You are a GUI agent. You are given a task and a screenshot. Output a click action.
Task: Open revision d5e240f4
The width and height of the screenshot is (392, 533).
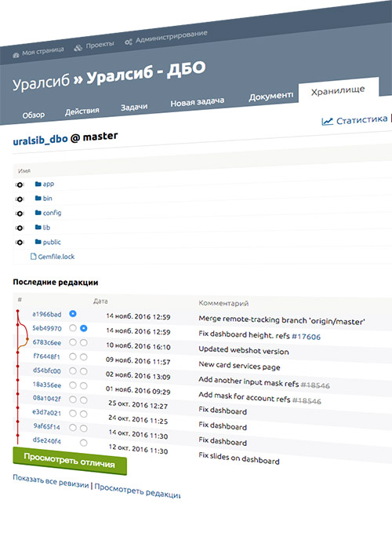coord(46,441)
